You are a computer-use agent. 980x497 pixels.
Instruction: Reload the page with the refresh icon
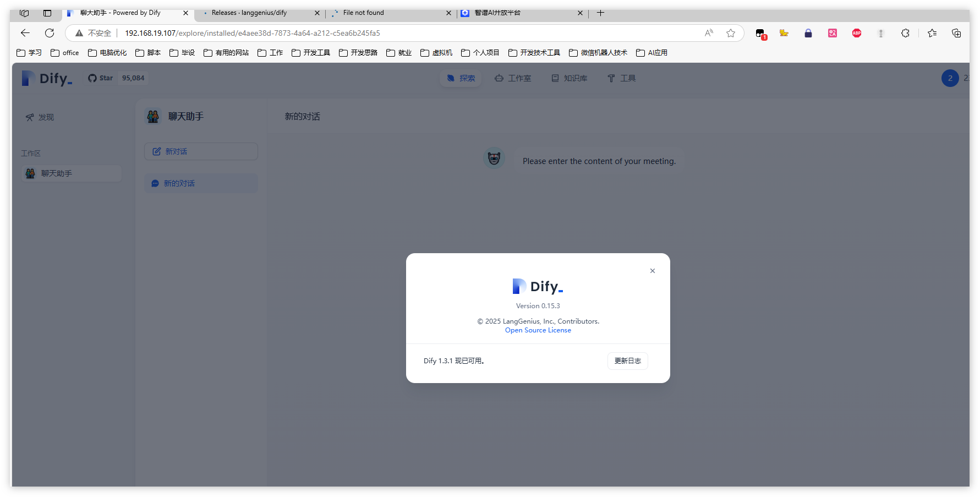point(50,33)
